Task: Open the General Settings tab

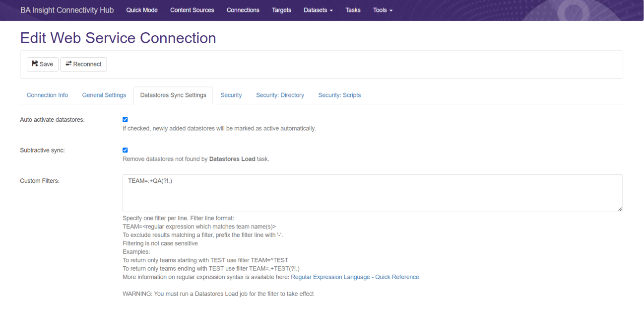Action: pyautogui.click(x=104, y=95)
